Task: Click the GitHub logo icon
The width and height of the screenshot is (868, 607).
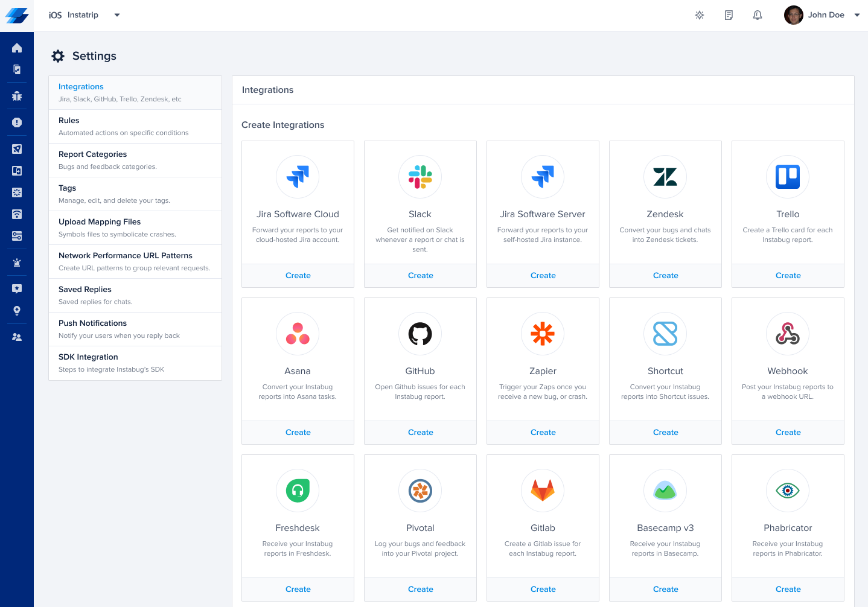Action: 420,334
